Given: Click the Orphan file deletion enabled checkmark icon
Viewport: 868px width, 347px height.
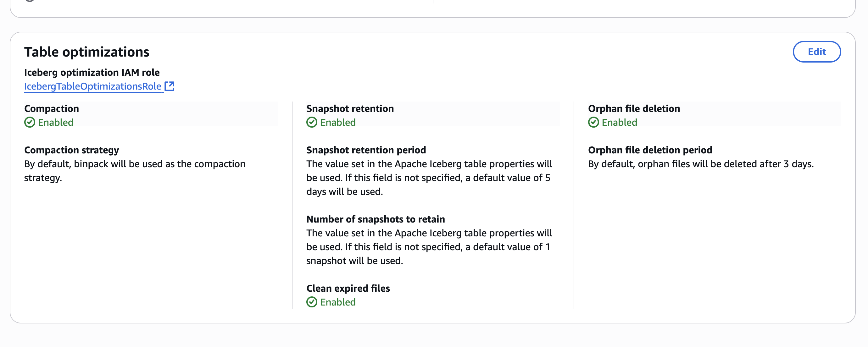Looking at the screenshot, I should coord(593,122).
